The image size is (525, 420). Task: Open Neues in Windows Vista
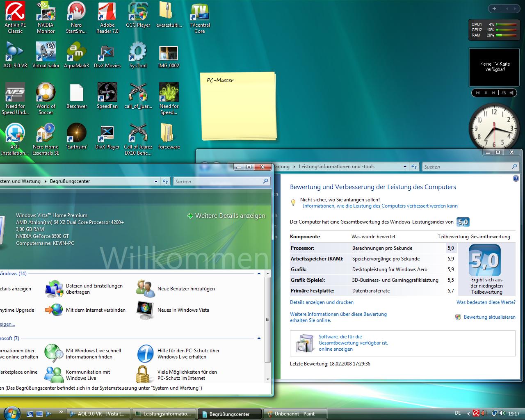click(173, 310)
